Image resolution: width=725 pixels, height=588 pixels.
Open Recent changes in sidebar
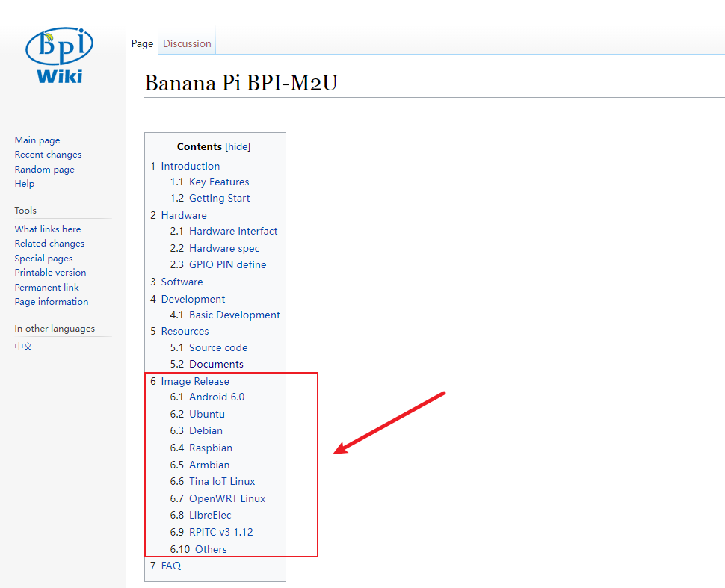coord(48,155)
